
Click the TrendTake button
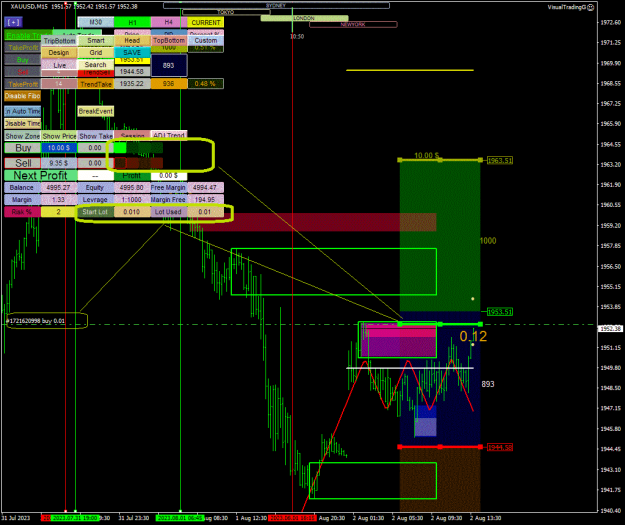coord(96,84)
